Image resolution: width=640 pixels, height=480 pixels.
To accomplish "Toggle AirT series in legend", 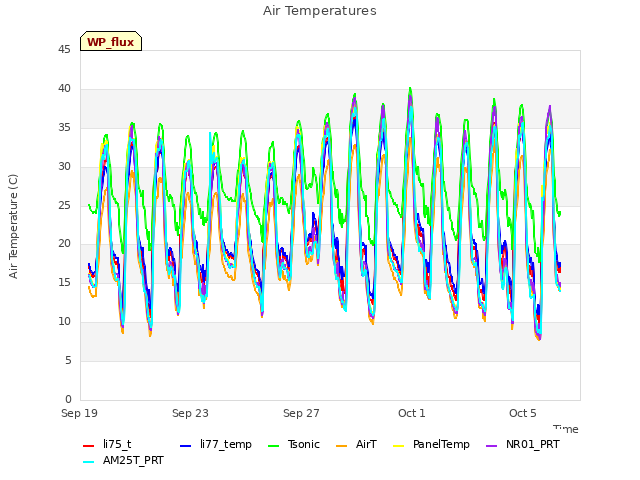I will (356, 444).
